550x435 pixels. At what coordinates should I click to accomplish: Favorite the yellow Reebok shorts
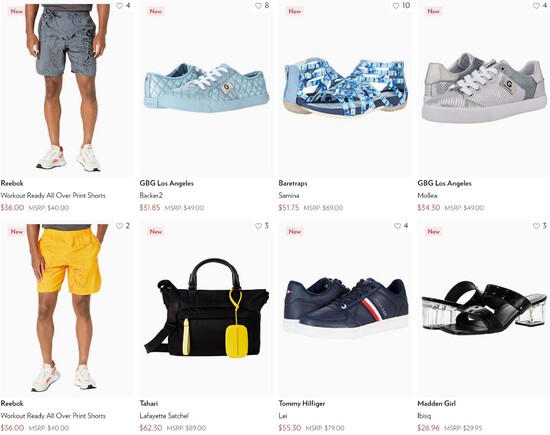click(x=120, y=226)
